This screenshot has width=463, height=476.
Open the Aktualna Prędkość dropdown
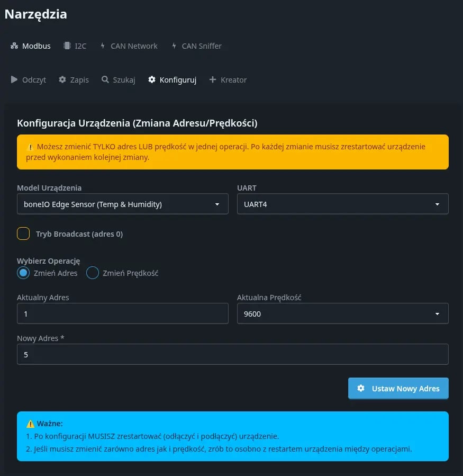[x=342, y=313]
